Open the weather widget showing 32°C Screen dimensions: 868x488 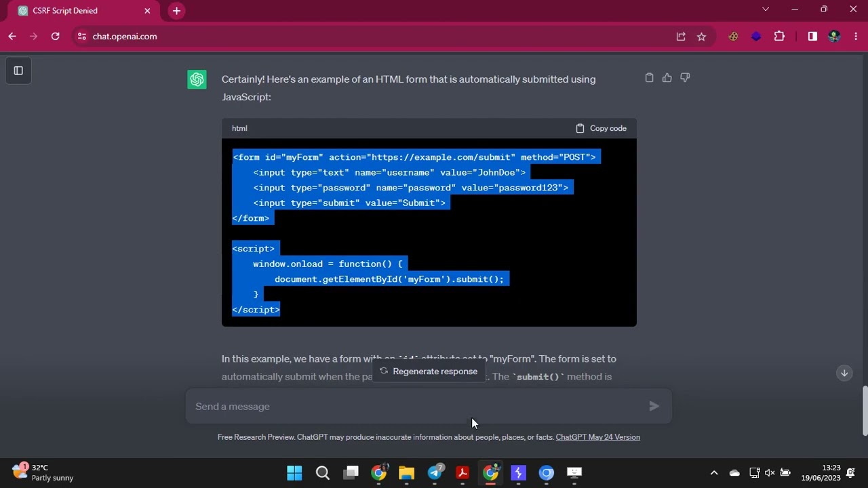tap(44, 472)
